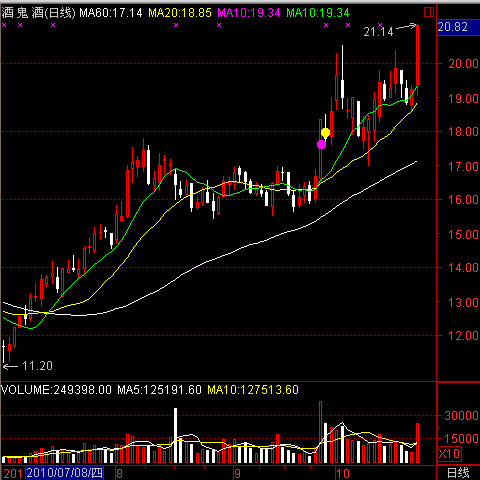The image size is (480, 480).
Task: Click the 16.00 price axis label
Action: [x=463, y=200]
